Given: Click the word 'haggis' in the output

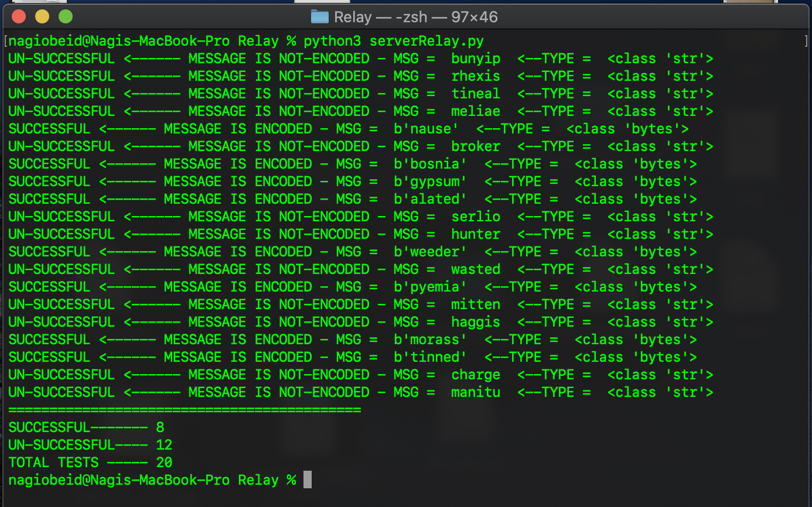Looking at the screenshot, I should tap(475, 322).
